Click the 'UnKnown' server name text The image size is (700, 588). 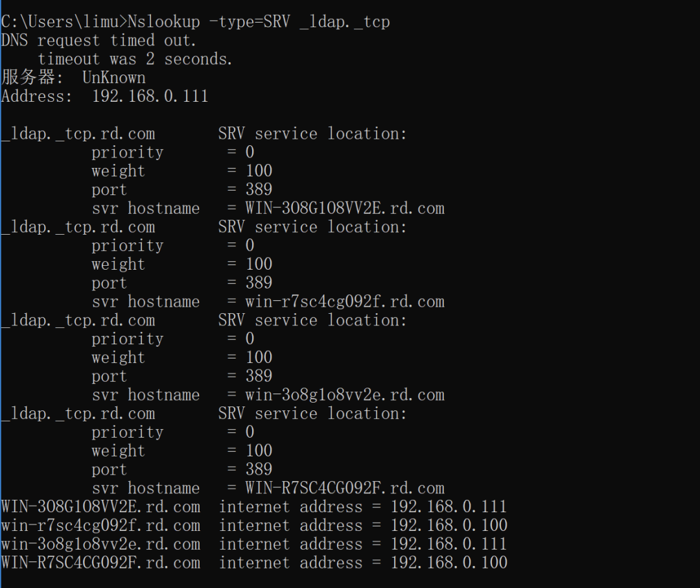pyautogui.click(x=114, y=78)
